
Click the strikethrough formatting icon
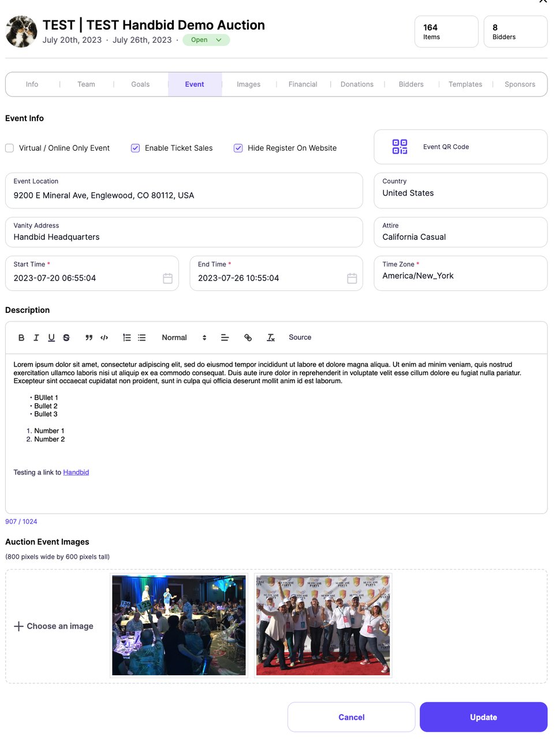tap(66, 337)
